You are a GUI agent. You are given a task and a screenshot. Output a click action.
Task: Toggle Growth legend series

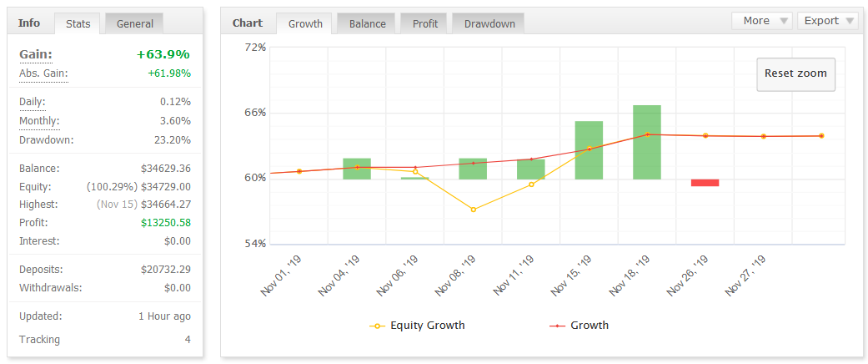pyautogui.click(x=579, y=326)
